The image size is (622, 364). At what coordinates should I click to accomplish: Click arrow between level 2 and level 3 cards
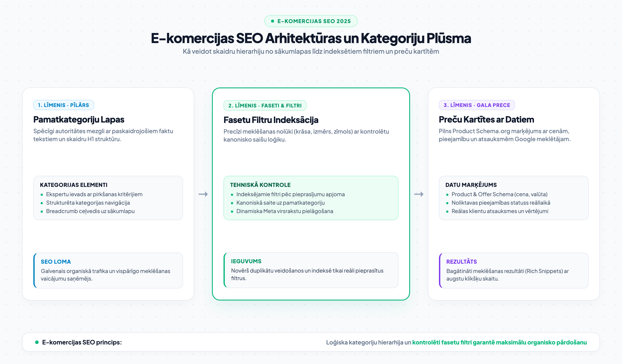(419, 194)
